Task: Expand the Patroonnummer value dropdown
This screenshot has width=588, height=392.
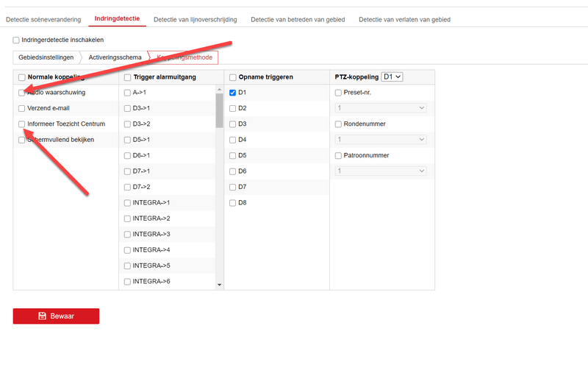Action: pyautogui.click(x=381, y=171)
